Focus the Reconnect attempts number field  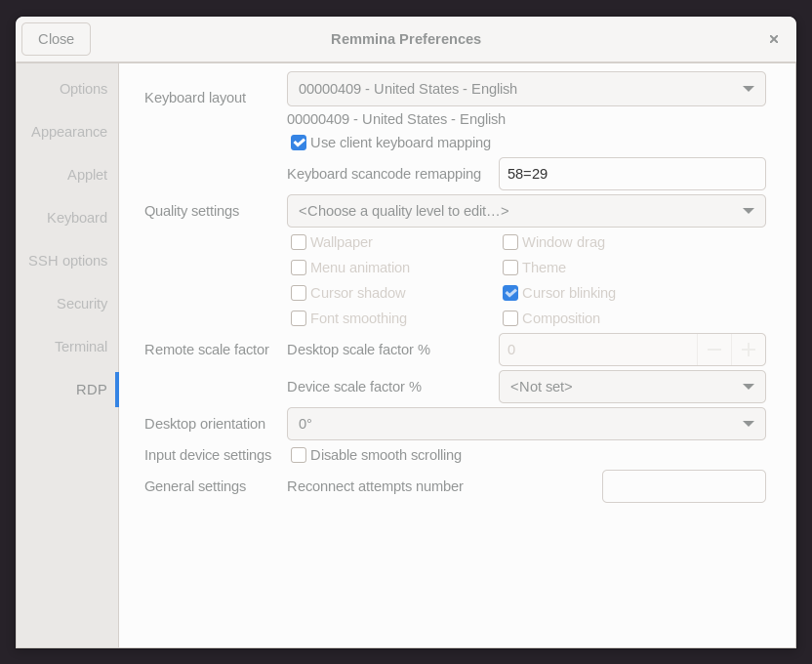click(683, 486)
